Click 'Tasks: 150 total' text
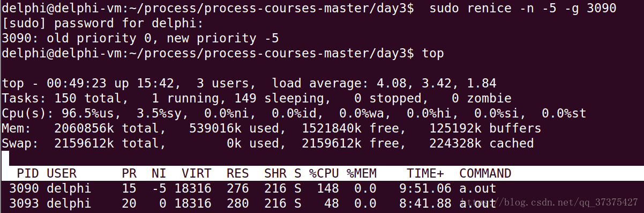Viewport: 644px width, 213px height. (x=65, y=99)
